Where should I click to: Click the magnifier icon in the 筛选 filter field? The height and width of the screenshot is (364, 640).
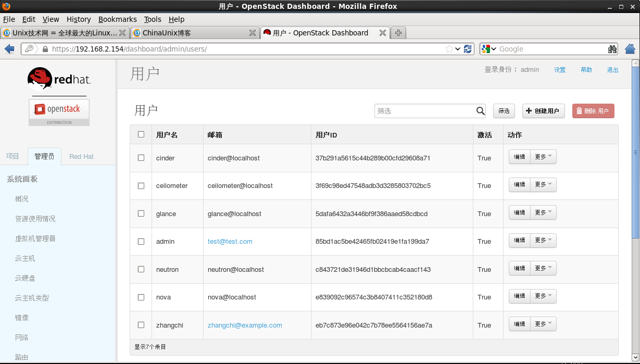coord(480,111)
